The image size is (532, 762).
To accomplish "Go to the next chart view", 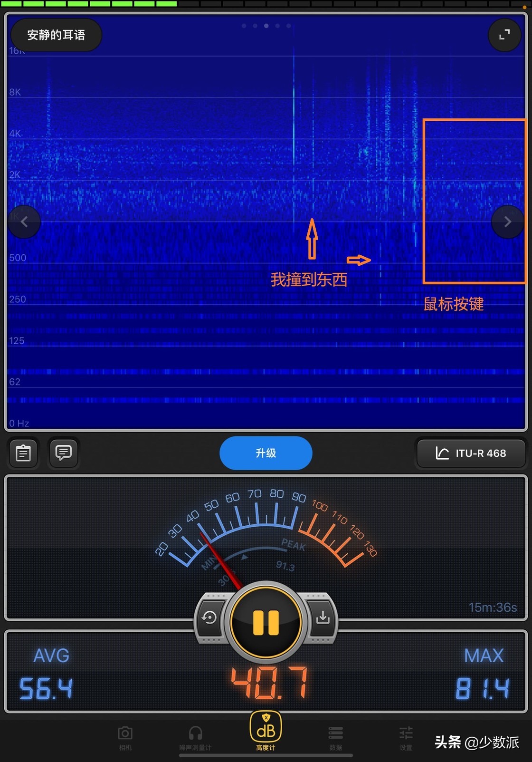I will coord(507,222).
